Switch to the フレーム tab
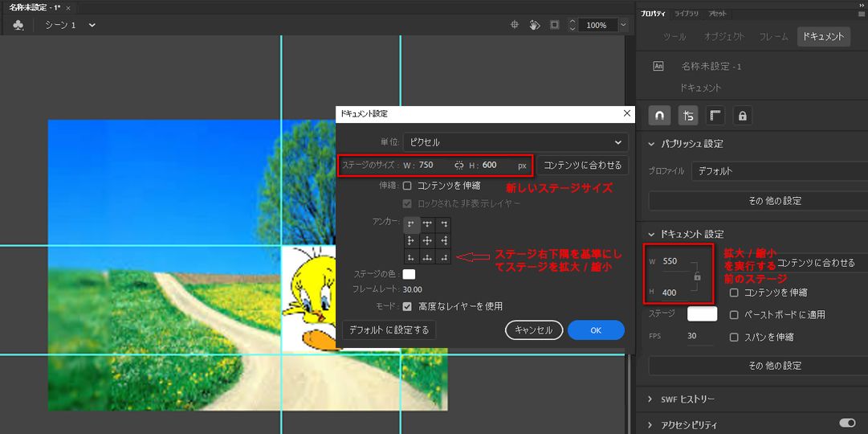This screenshot has height=434, width=868. point(773,37)
